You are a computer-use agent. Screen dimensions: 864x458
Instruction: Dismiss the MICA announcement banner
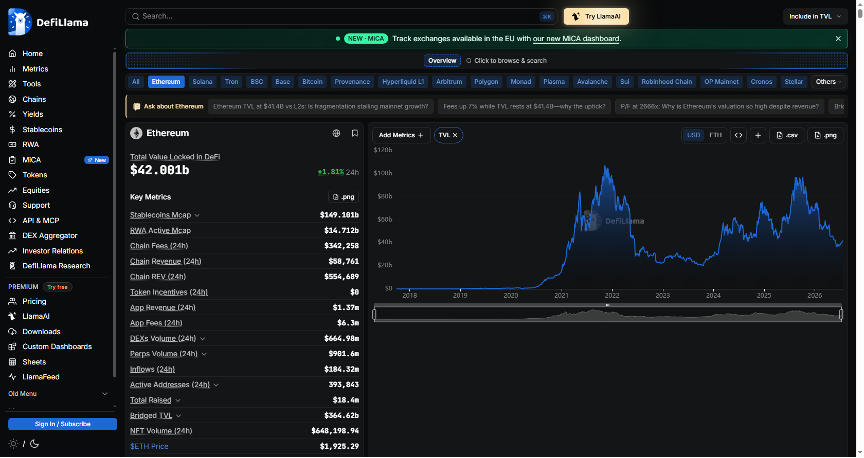[x=838, y=39]
